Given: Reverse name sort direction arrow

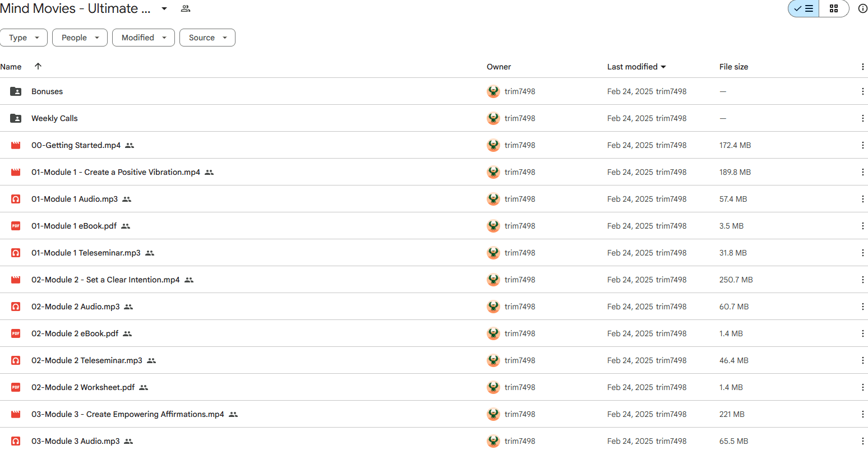Looking at the screenshot, I should 38,66.
